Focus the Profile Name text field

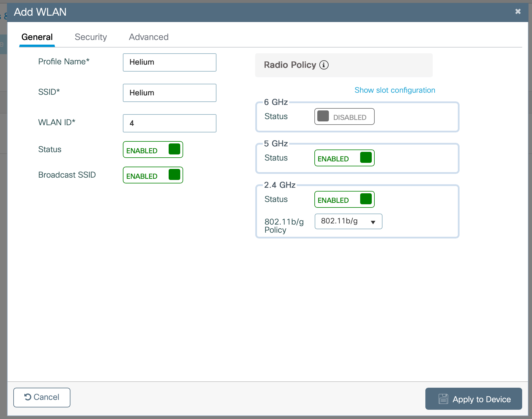(x=170, y=62)
